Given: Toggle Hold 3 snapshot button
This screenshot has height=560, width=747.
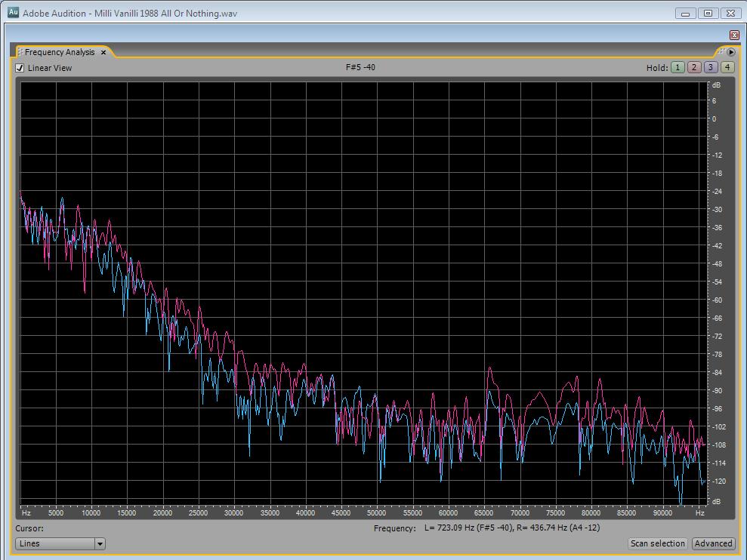Looking at the screenshot, I should tap(711, 67).
